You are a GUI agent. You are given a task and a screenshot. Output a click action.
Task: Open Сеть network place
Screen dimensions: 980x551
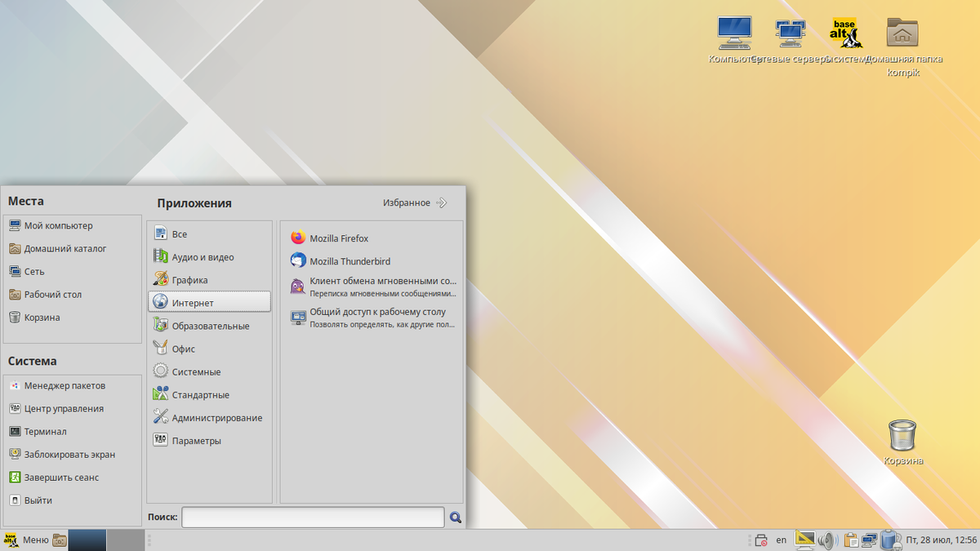pyautogui.click(x=73, y=271)
